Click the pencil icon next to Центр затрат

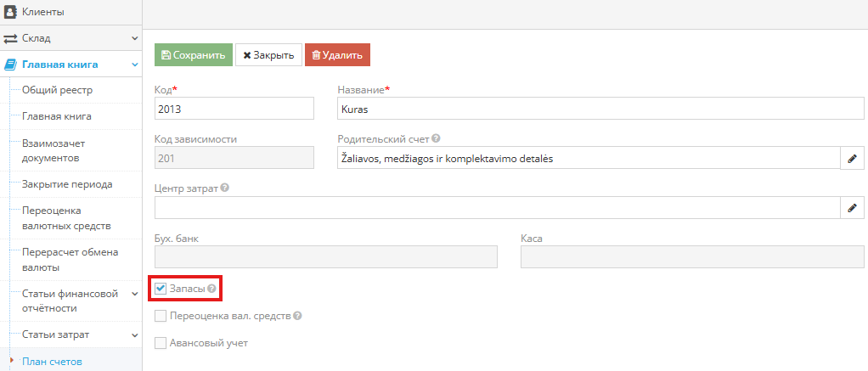[852, 208]
